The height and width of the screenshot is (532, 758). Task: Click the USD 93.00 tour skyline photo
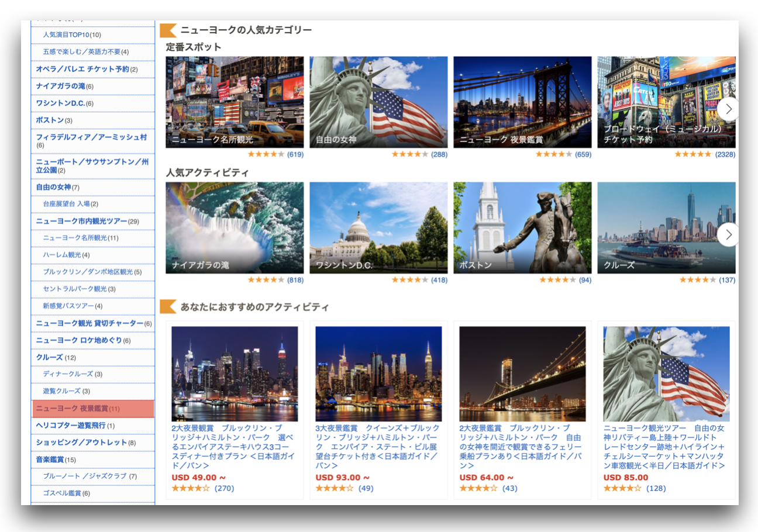pyautogui.click(x=378, y=374)
